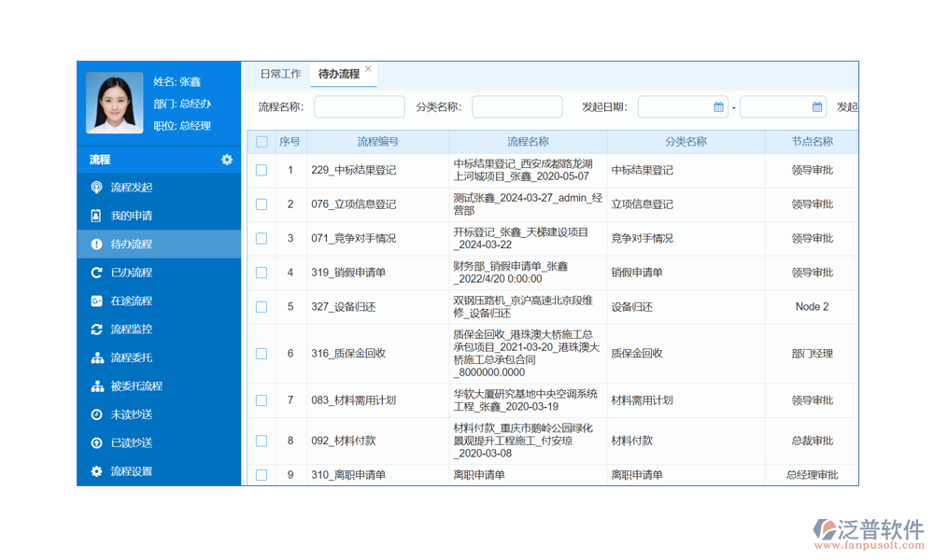Tick the checkbox for 319_销假申请单
This screenshot has width=934, height=560.
(262, 273)
